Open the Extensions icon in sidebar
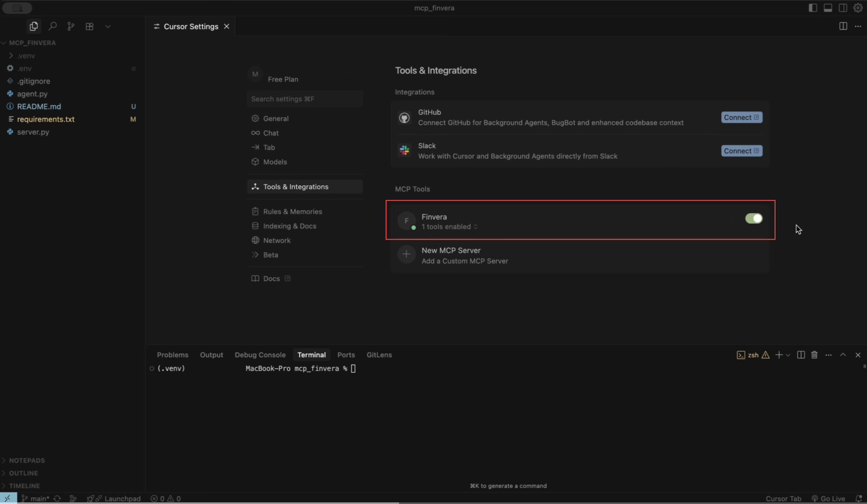The width and height of the screenshot is (867, 504). click(x=89, y=26)
